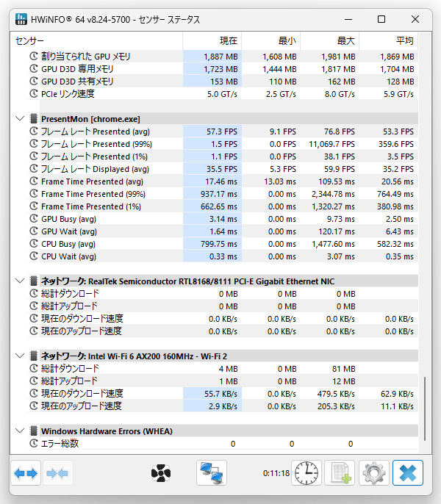Click clock icon of Frame Time Presented (avg)

click(34, 181)
